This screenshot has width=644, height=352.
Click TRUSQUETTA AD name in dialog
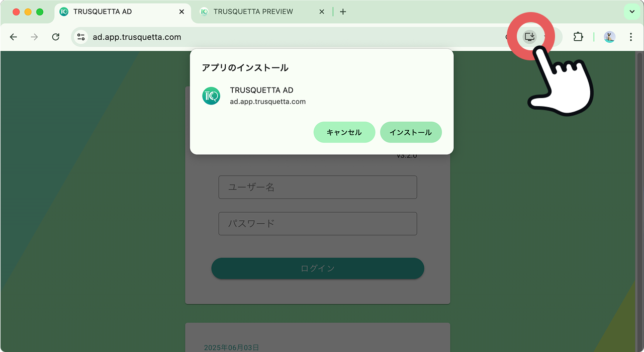pyautogui.click(x=261, y=90)
